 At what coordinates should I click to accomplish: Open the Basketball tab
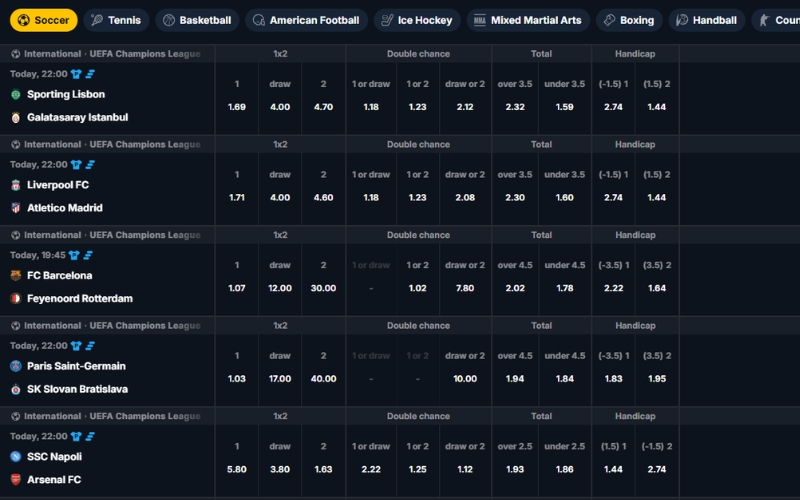(197, 20)
